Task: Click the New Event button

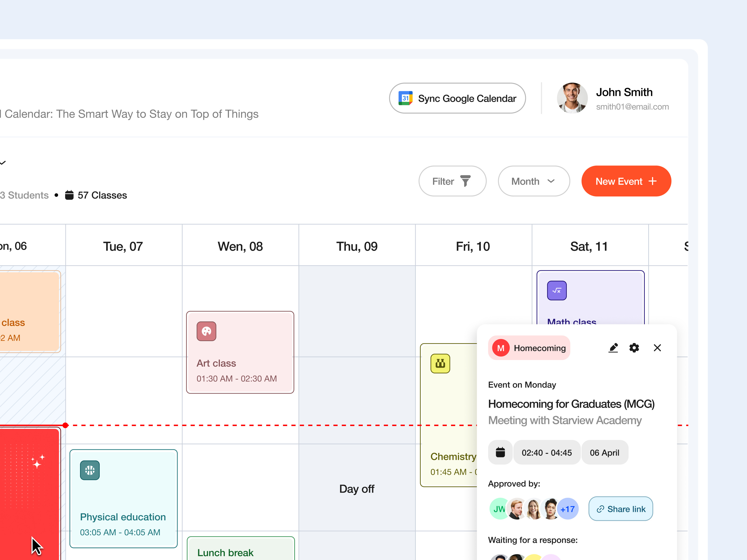Action: click(x=626, y=181)
